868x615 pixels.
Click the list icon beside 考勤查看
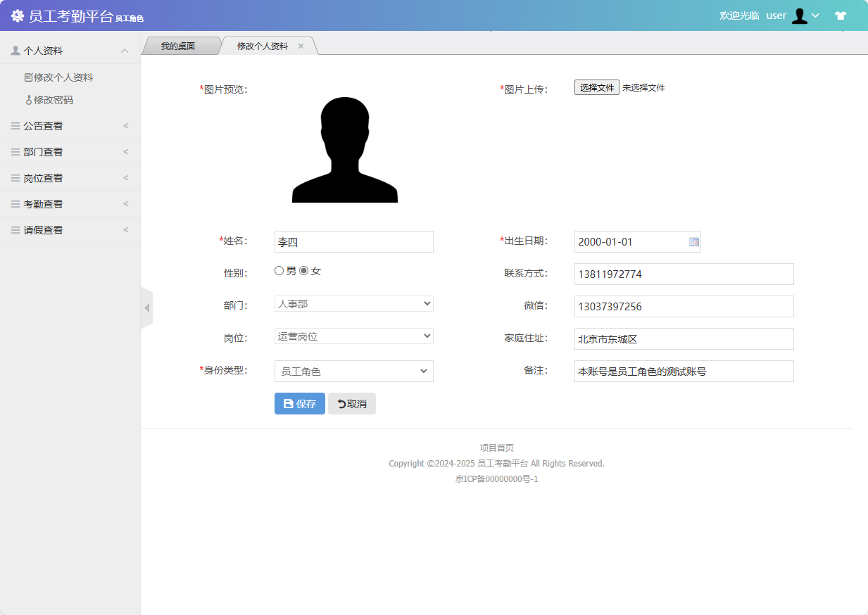(x=14, y=203)
